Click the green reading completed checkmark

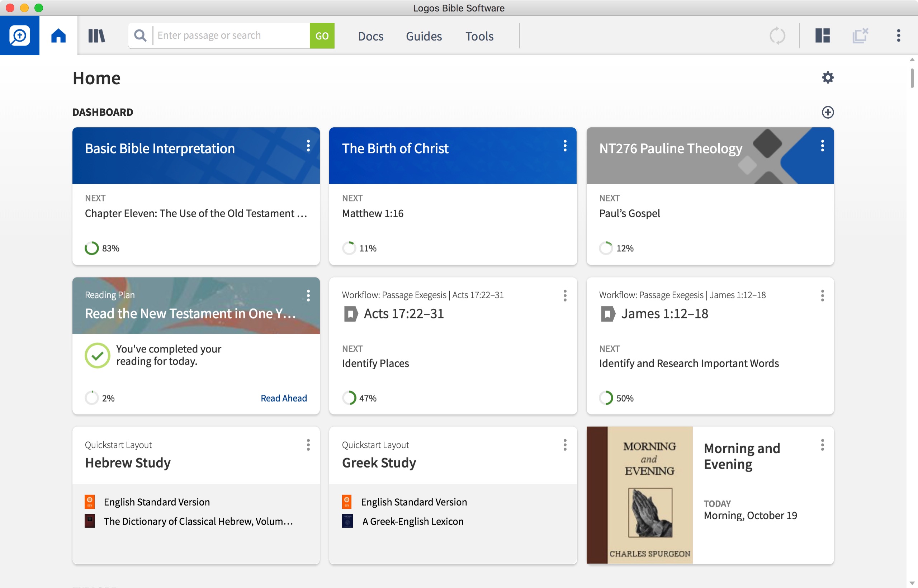98,355
